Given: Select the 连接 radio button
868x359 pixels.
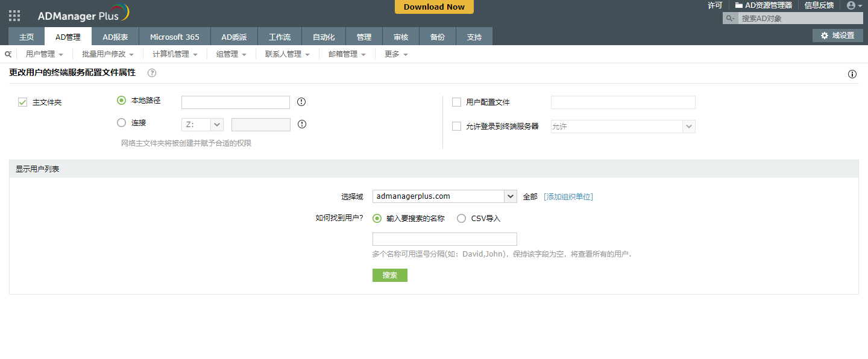Looking at the screenshot, I should pyautogui.click(x=122, y=123).
